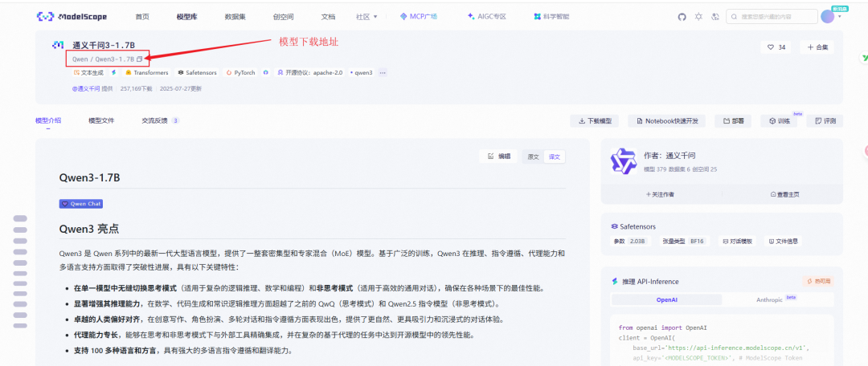Screen dimensions: 868x366
Task: Click the Qwen Chat badge
Action: 81,203
